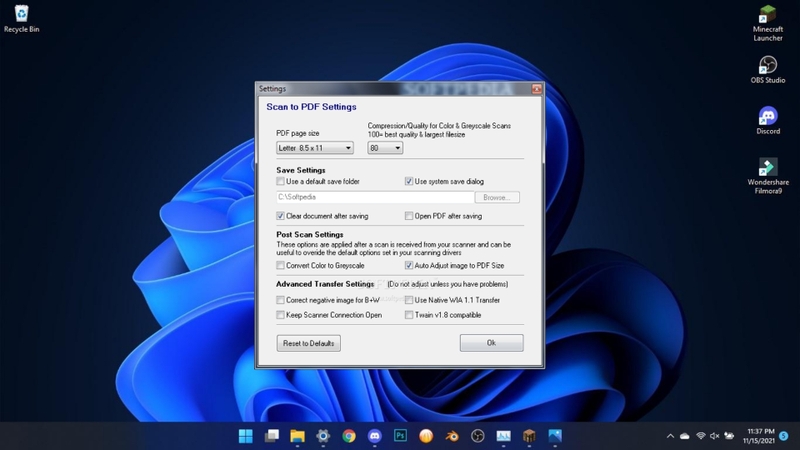The image size is (800, 450).
Task: Enable Use a default save folder
Action: click(280, 181)
